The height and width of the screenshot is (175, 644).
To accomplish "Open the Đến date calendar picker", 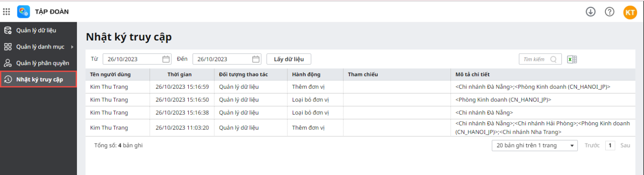I will 256,59.
